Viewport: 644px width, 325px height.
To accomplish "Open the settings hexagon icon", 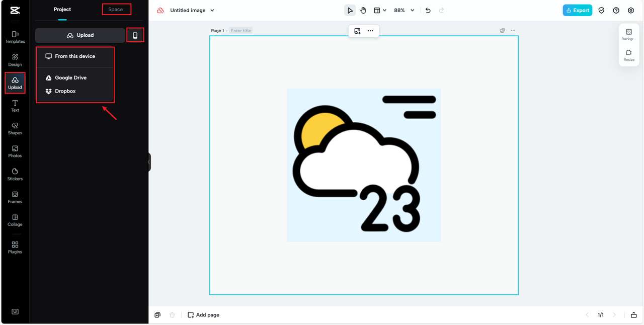I will (x=631, y=10).
